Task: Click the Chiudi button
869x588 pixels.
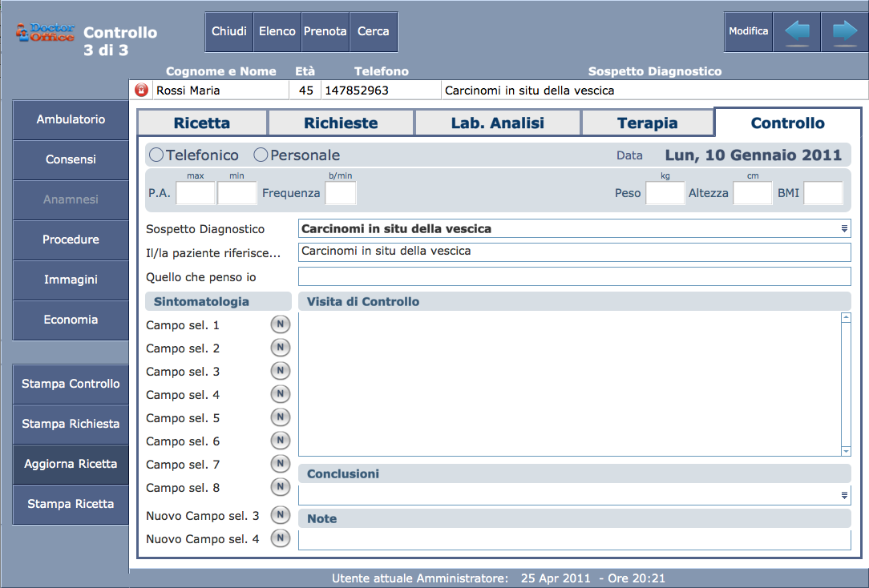Action: (229, 31)
